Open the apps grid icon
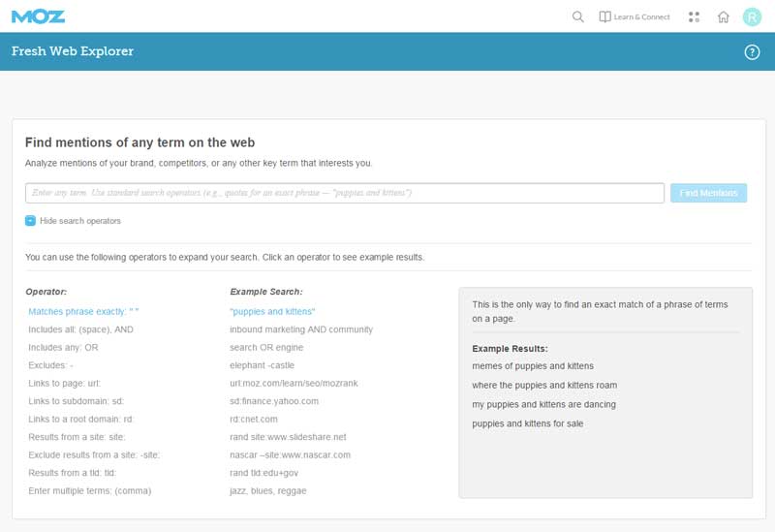 pos(694,16)
